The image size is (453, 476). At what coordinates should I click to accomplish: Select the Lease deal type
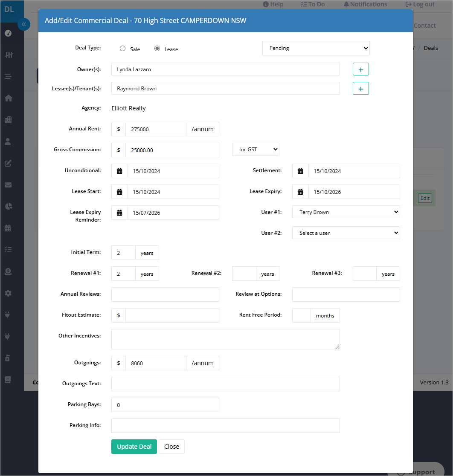(x=157, y=49)
